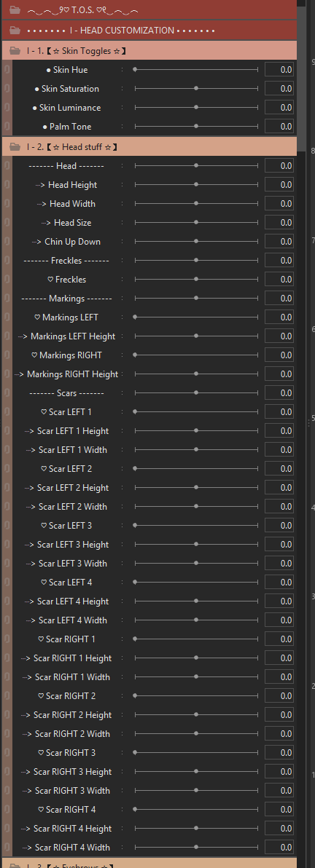Toggle the lock icon beside Skin Hue
The image size is (315, 868).
[7, 70]
